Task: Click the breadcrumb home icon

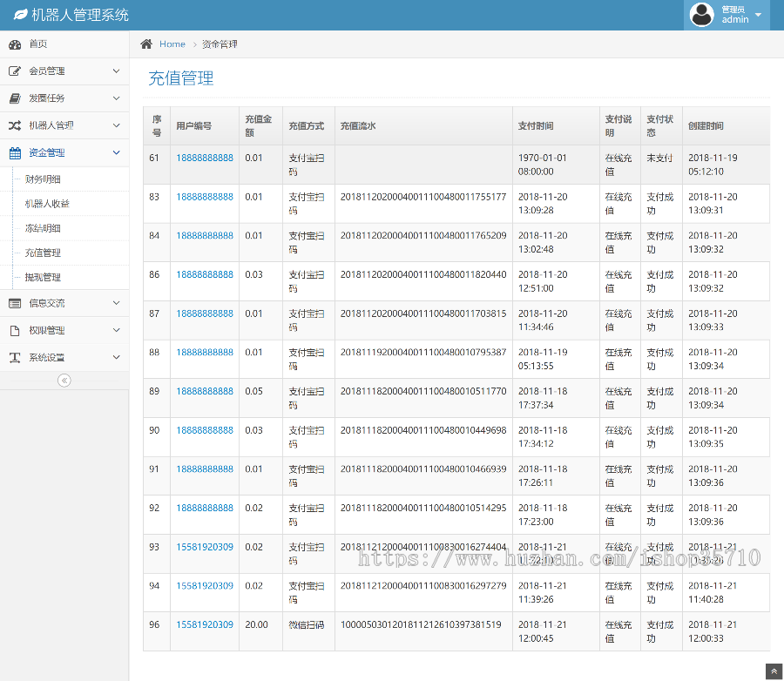Action: pyautogui.click(x=146, y=44)
